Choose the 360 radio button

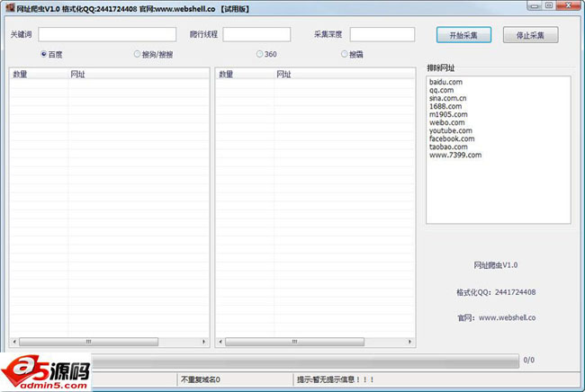click(x=260, y=54)
